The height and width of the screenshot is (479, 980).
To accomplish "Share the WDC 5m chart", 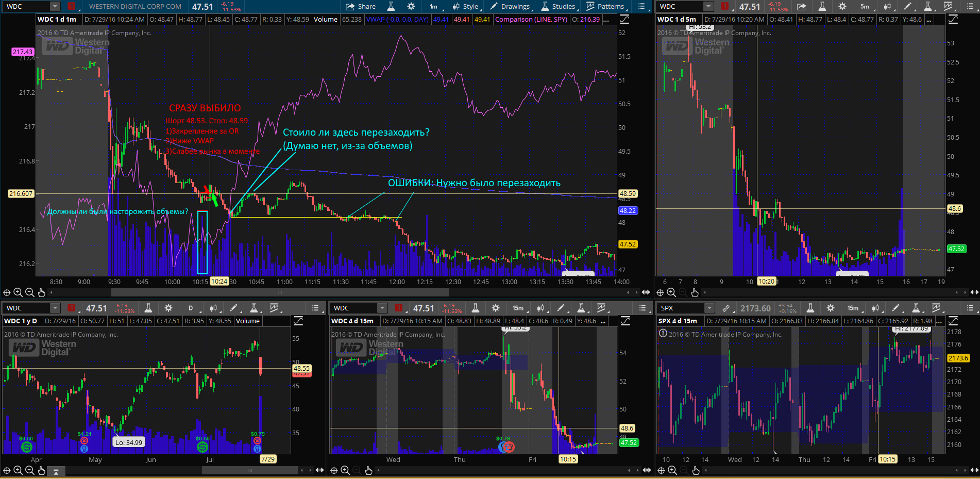I will [801, 6].
